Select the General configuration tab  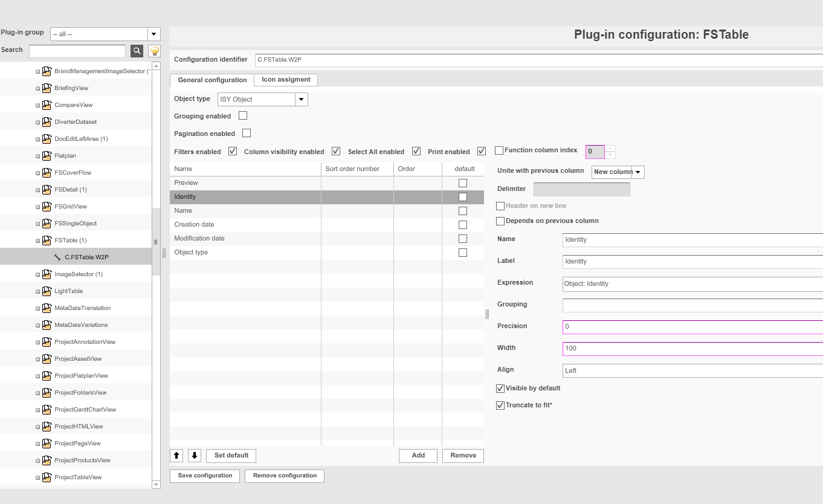[x=212, y=80]
